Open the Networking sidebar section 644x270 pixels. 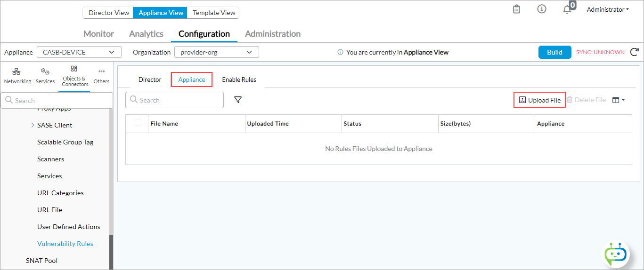[x=17, y=76]
